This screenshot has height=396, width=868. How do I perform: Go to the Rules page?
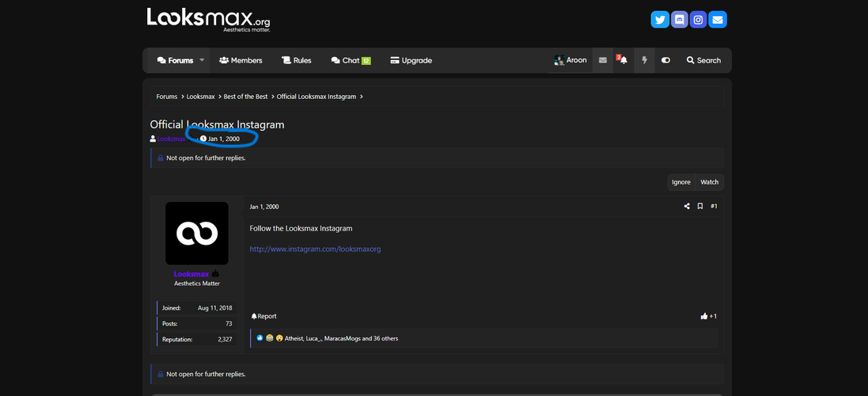tap(297, 60)
